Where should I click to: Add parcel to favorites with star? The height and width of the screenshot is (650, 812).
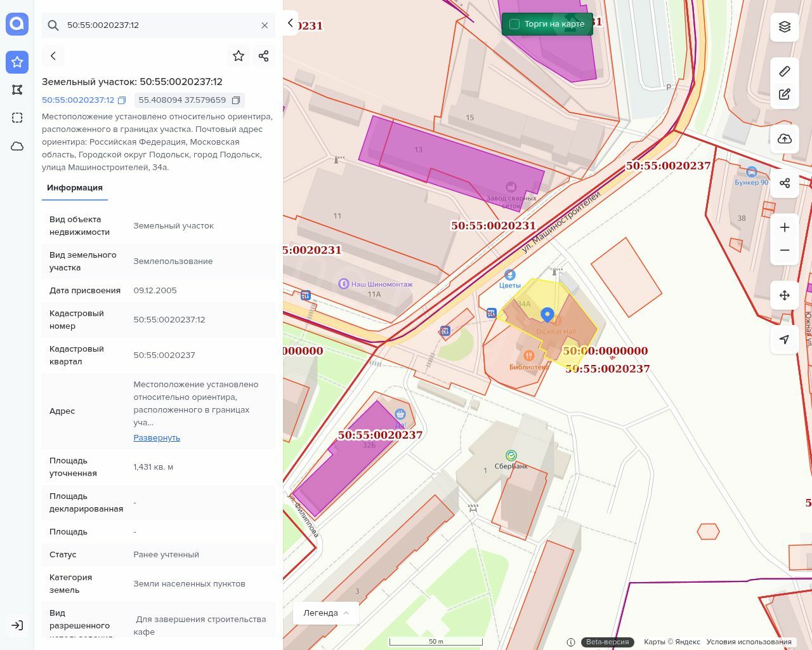click(239, 56)
